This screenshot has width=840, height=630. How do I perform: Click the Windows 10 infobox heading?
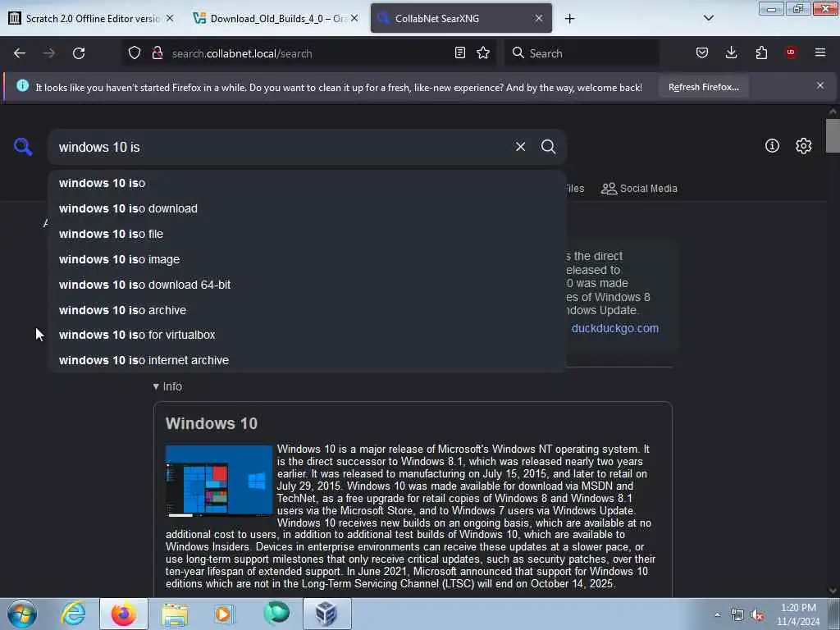212,424
